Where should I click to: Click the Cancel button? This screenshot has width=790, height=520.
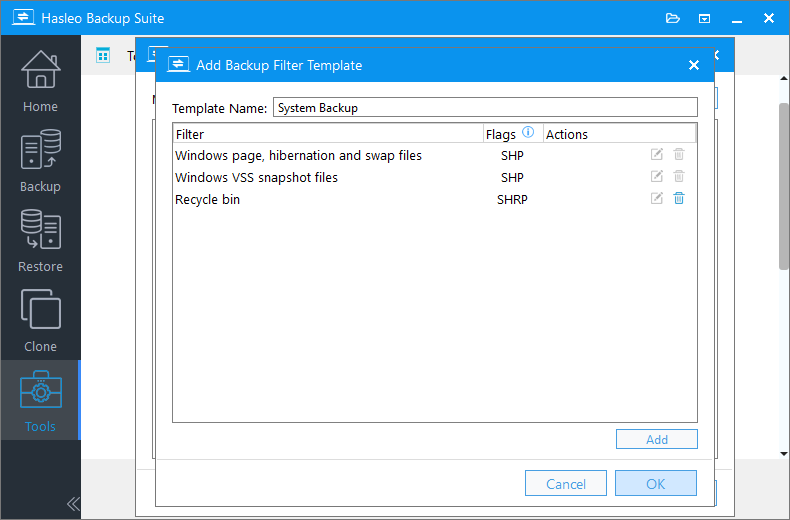(566, 483)
